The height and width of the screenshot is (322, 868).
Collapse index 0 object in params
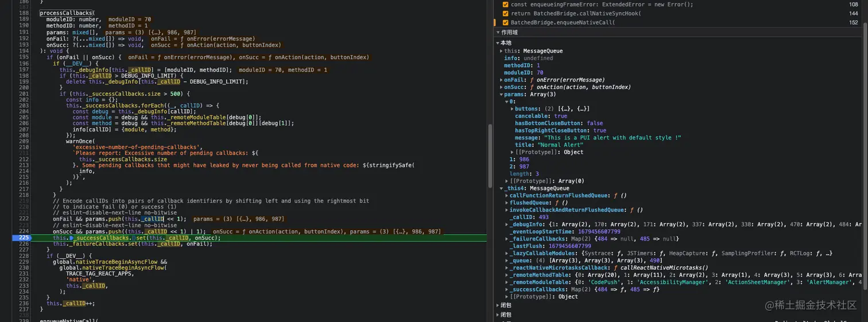[x=506, y=102]
